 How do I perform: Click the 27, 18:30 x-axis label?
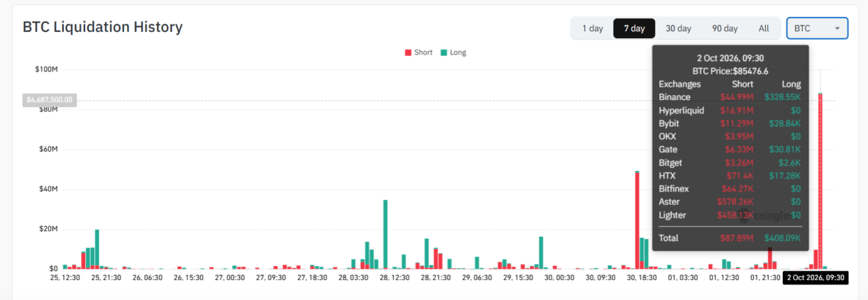pyautogui.click(x=313, y=278)
